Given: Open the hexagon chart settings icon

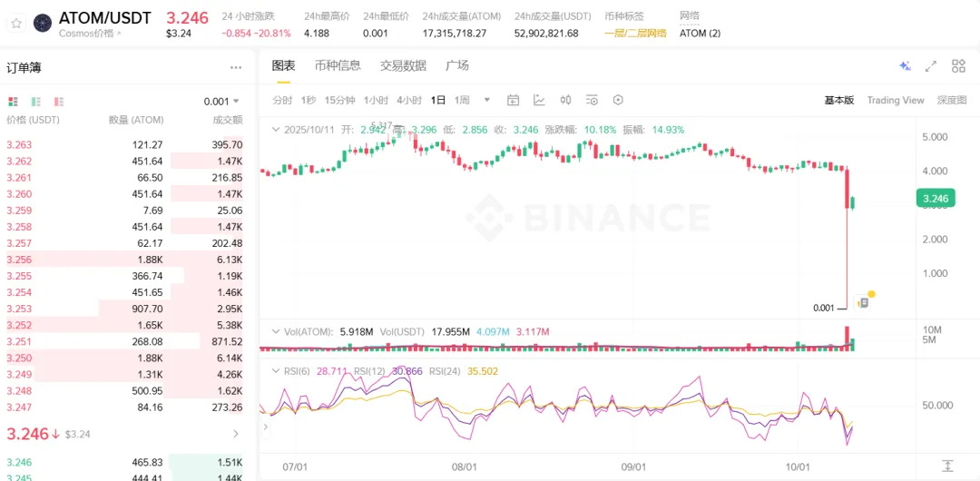Looking at the screenshot, I should (x=618, y=100).
